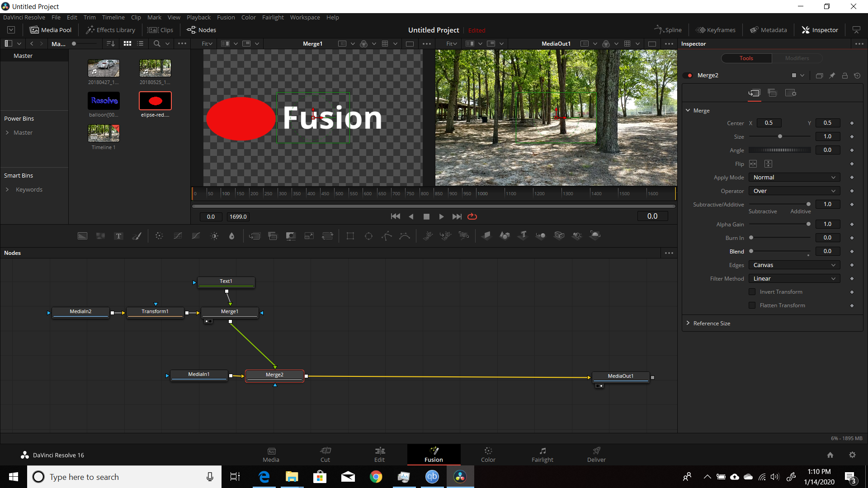Open the Channels tab in Merge2 Inspector

[772, 93]
